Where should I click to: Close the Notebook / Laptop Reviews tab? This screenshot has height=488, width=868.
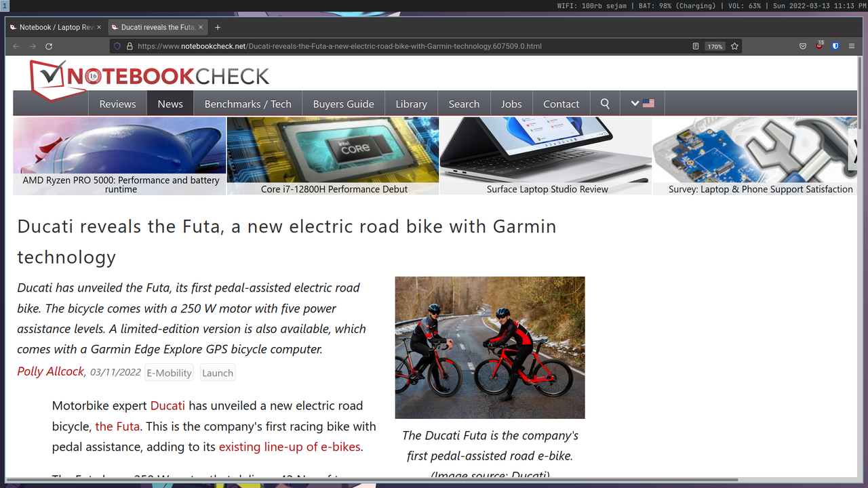[x=99, y=27]
